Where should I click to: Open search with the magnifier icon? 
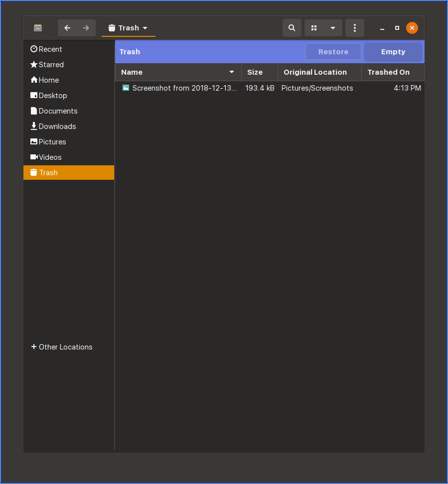coord(292,28)
